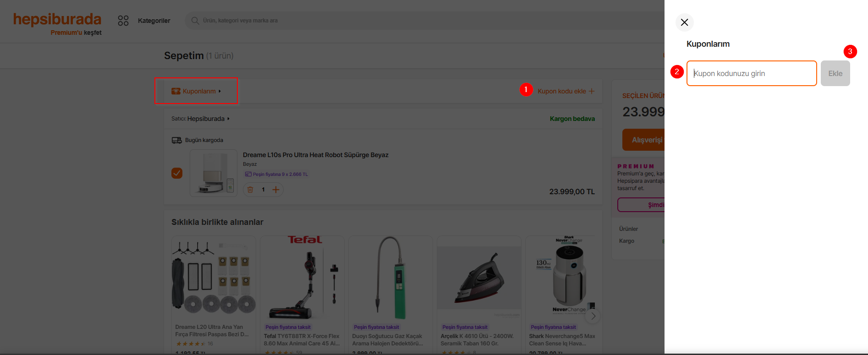The height and width of the screenshot is (355, 868).
Task: Show next recommended products with arrow
Action: tap(593, 316)
